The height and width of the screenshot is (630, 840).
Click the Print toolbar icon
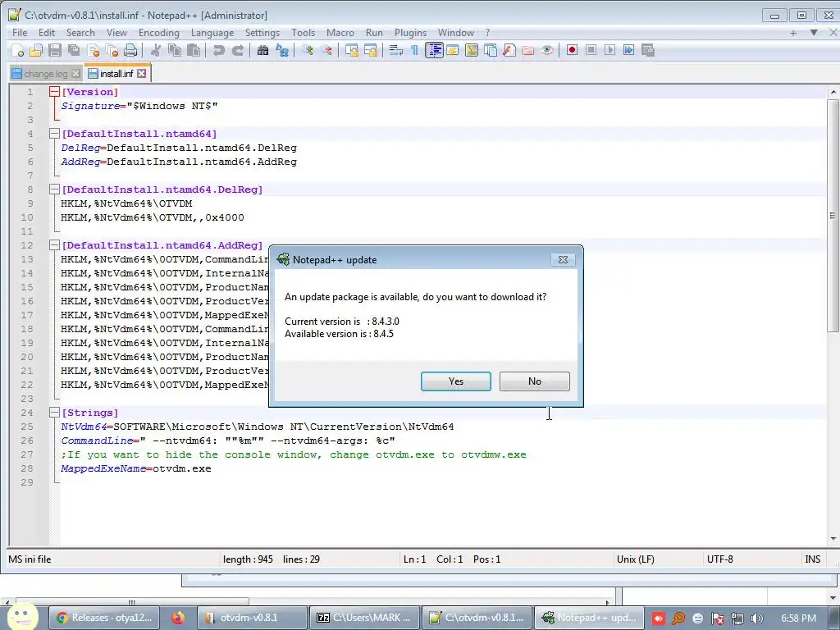[130, 50]
